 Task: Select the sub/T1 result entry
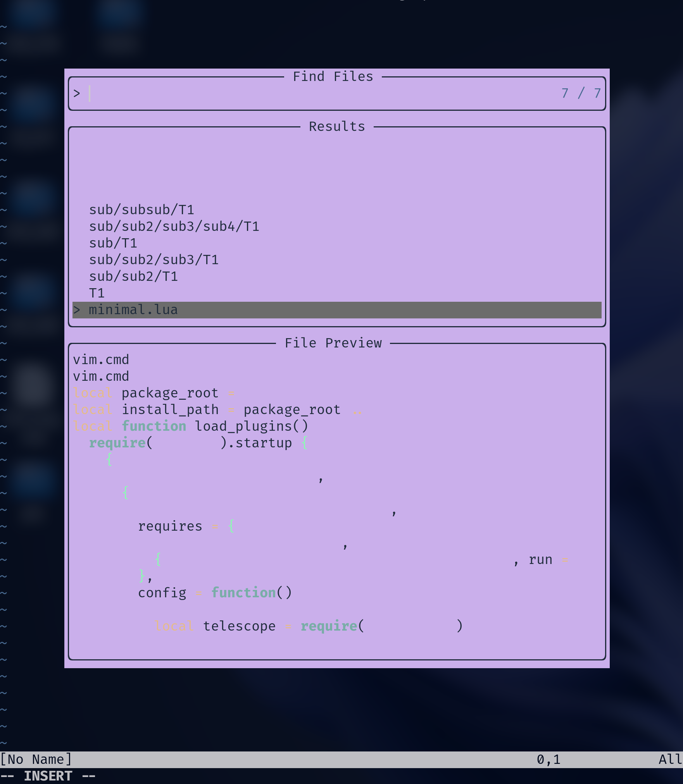114,243
